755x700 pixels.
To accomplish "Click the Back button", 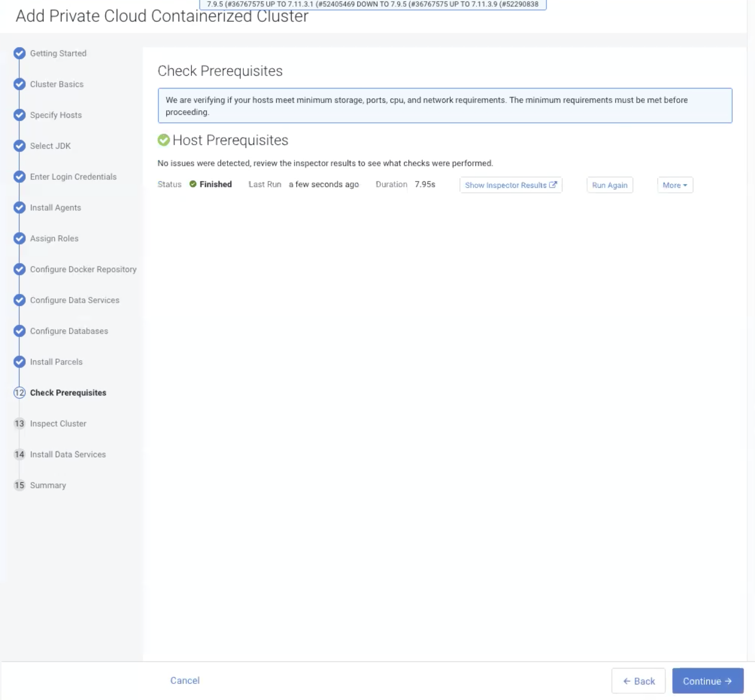I will 638,681.
